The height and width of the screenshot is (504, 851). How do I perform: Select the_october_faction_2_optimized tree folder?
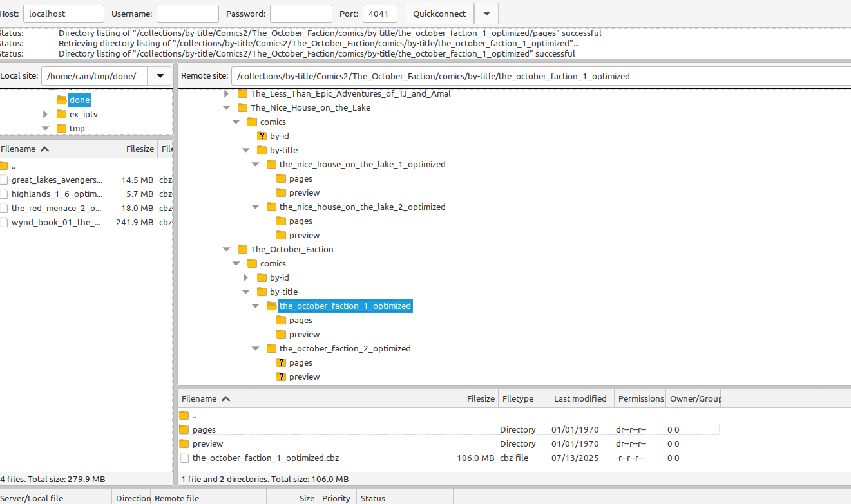(x=345, y=348)
